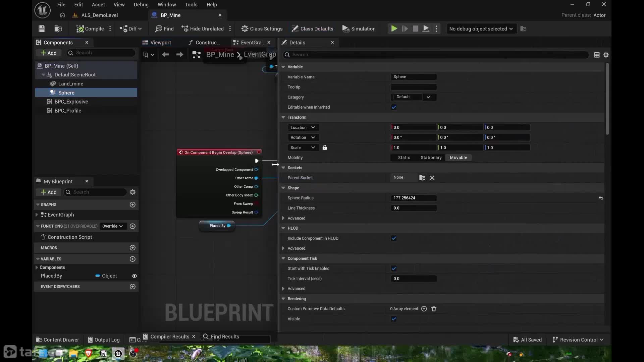Switch to the Viewport tab
Image resolution: width=644 pixels, height=362 pixels.
[x=157, y=43]
